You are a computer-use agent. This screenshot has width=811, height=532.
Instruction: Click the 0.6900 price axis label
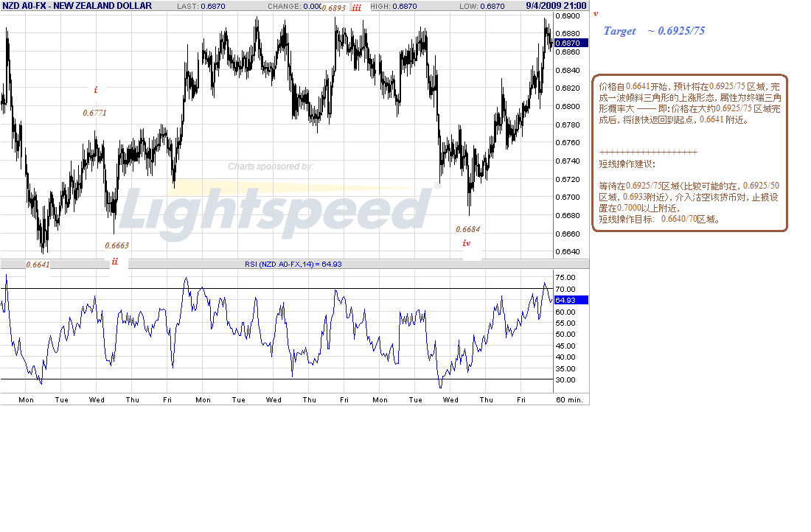coord(568,16)
